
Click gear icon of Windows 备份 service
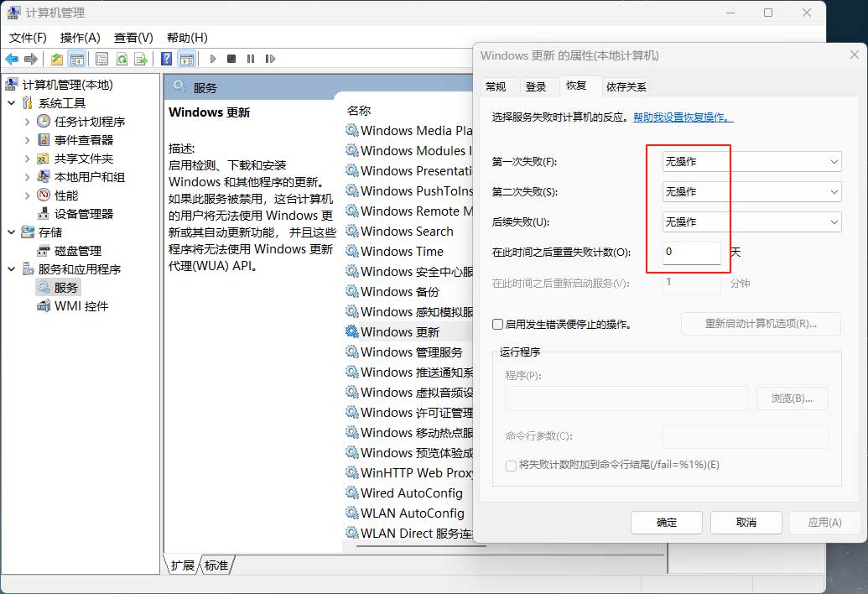point(351,291)
